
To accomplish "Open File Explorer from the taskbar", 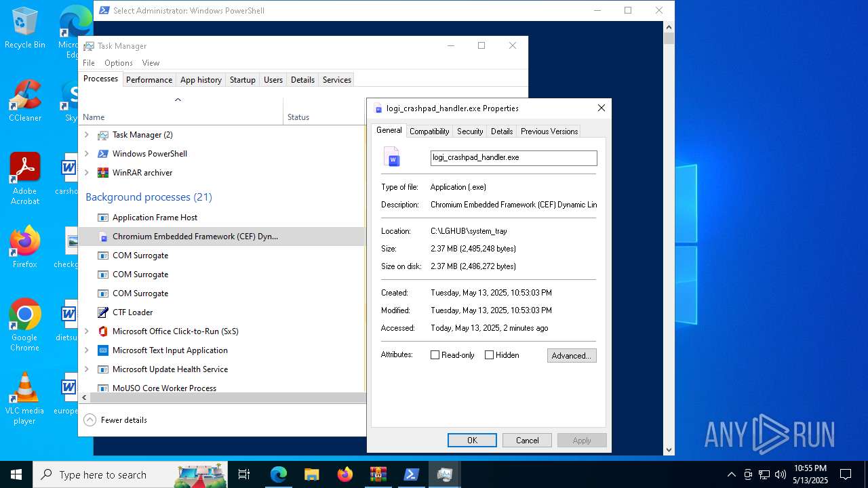I will click(311, 474).
